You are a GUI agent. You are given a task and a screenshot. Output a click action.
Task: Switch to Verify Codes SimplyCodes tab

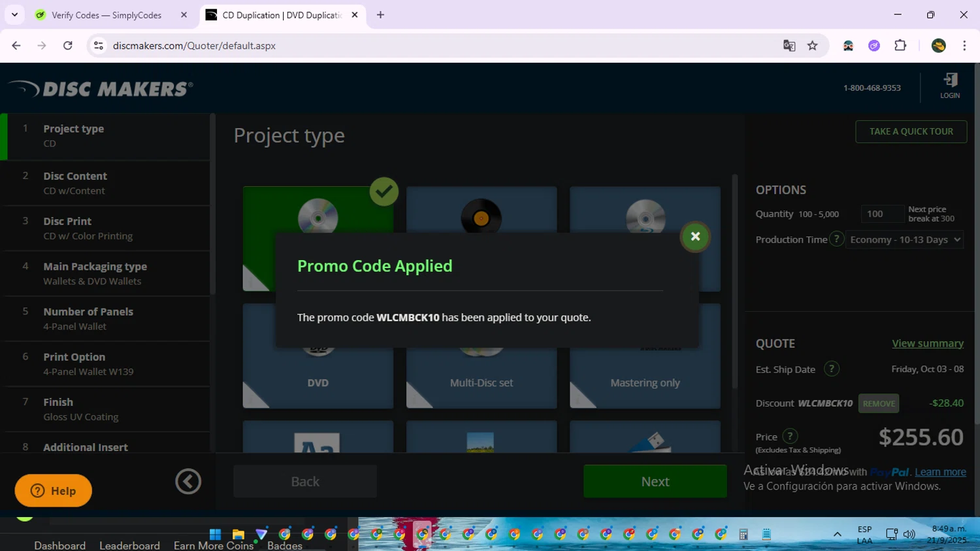click(x=106, y=15)
